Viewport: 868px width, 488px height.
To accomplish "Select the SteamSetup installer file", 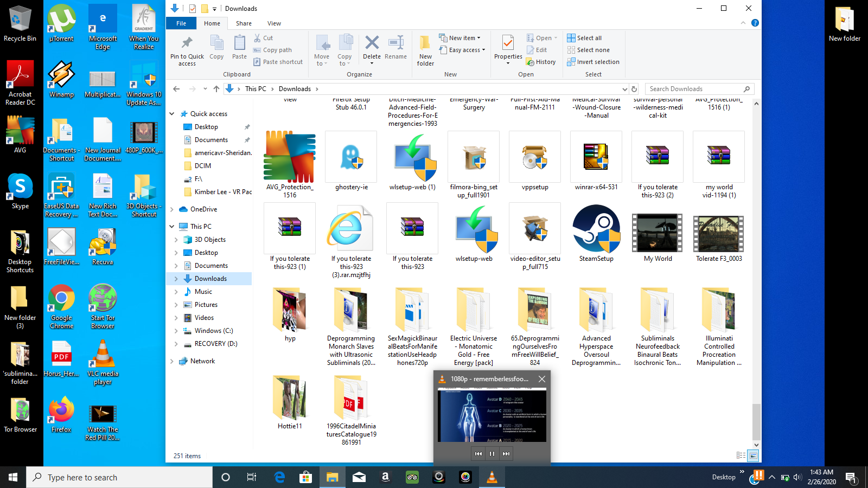I will [596, 234].
